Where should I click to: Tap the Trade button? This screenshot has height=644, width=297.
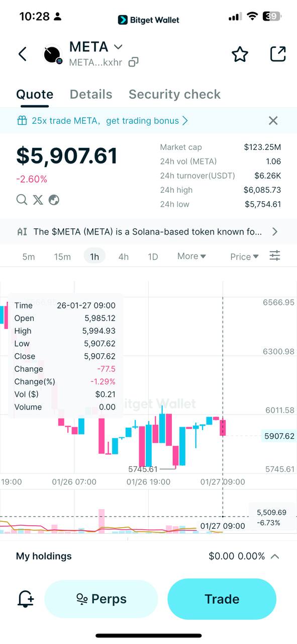222,599
